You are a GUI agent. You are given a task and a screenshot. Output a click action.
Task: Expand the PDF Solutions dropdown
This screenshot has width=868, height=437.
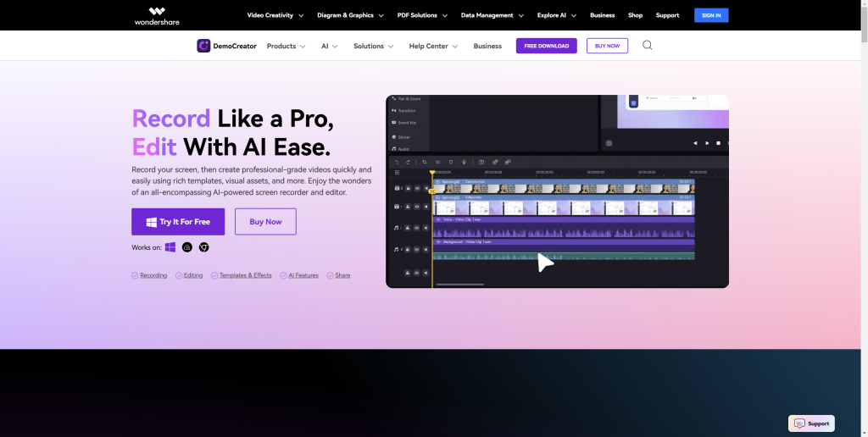422,15
